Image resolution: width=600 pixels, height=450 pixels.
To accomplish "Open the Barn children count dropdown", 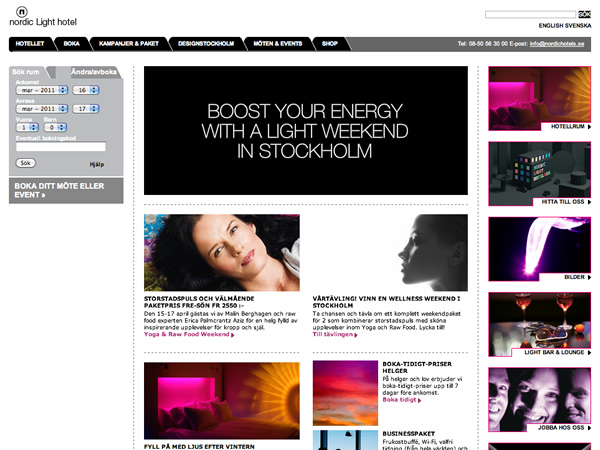I will [56, 127].
